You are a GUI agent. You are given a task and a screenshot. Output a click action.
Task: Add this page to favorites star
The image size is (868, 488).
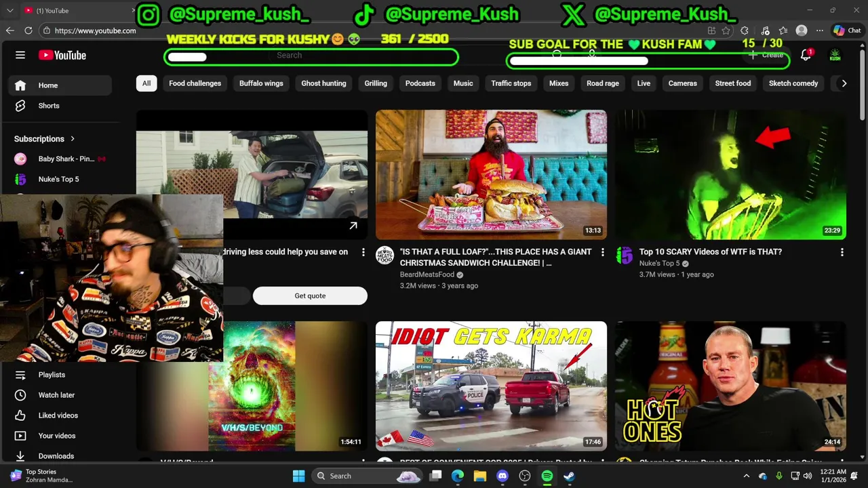(726, 30)
